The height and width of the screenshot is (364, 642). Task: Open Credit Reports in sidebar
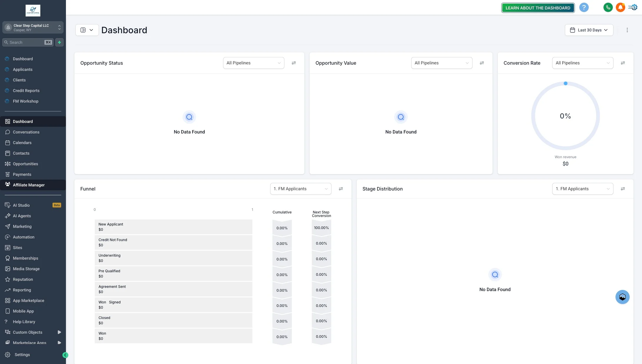click(x=33, y=91)
